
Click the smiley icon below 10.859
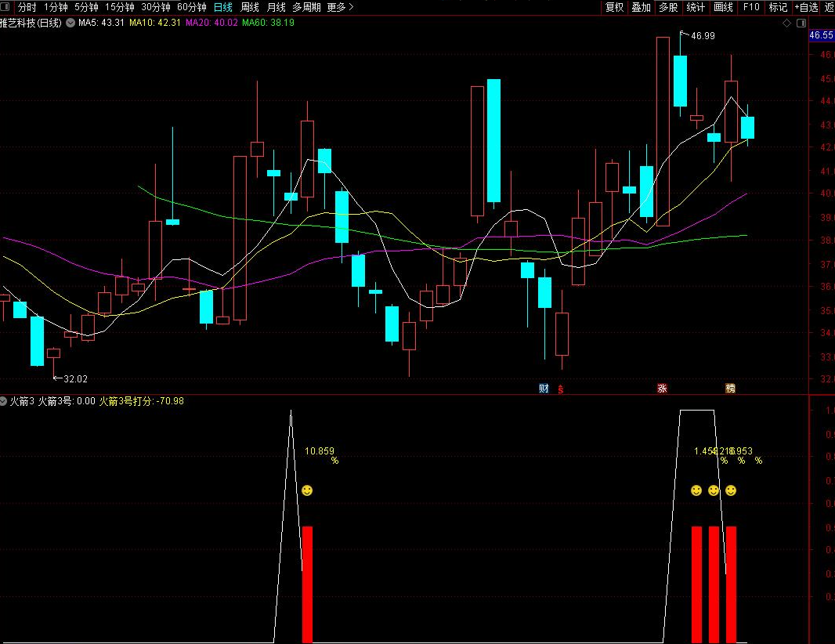coord(307,490)
